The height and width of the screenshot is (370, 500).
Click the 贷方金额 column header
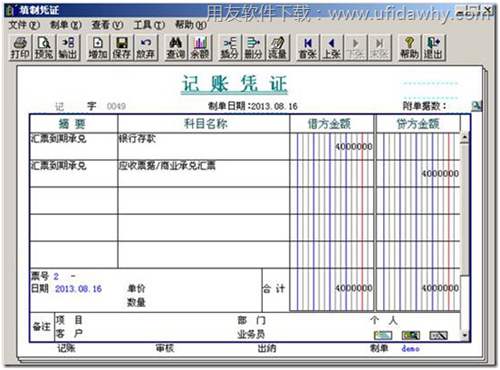coord(418,124)
